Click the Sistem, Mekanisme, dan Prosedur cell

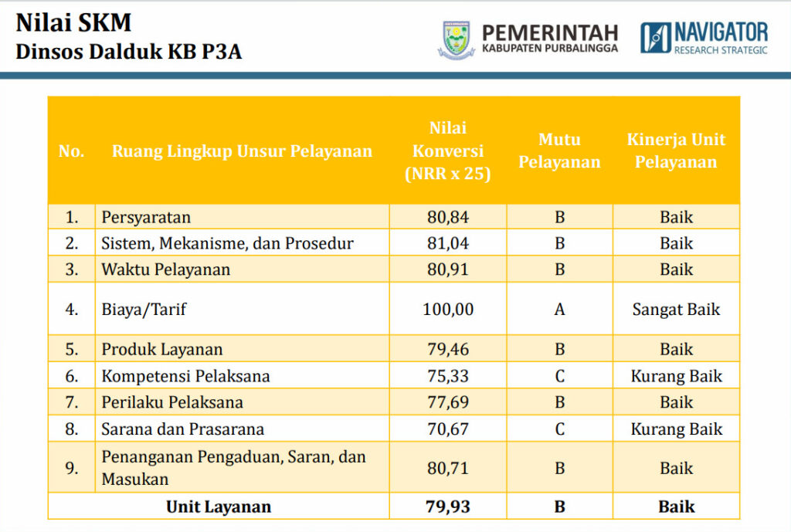227,243
